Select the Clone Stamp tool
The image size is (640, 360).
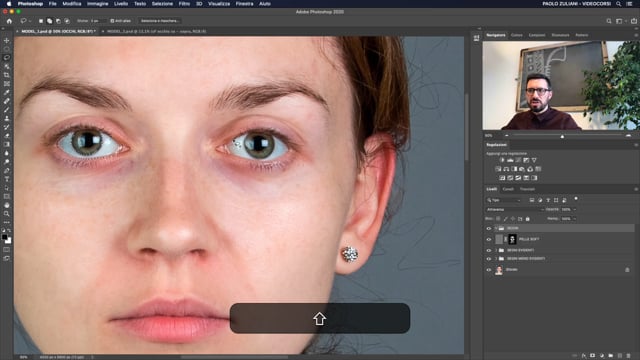tap(7, 118)
